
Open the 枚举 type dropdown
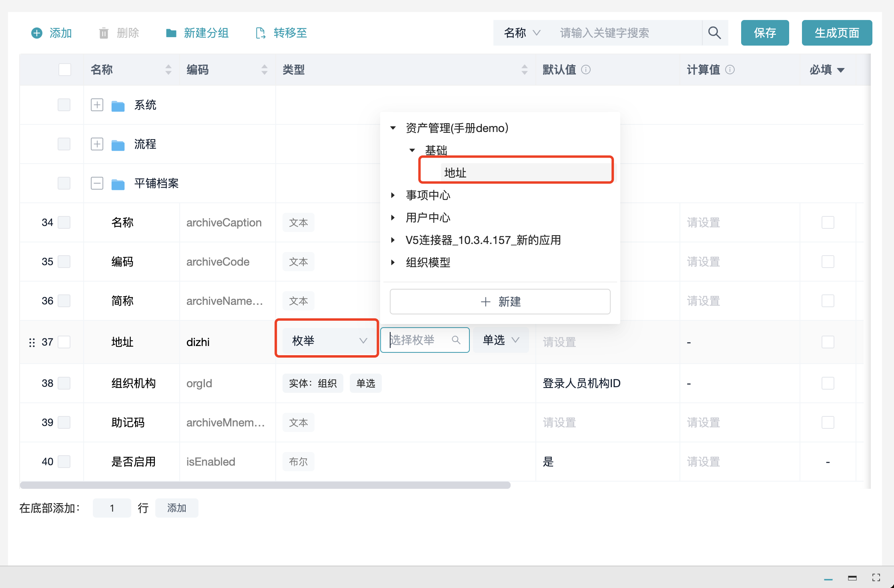[x=329, y=341]
